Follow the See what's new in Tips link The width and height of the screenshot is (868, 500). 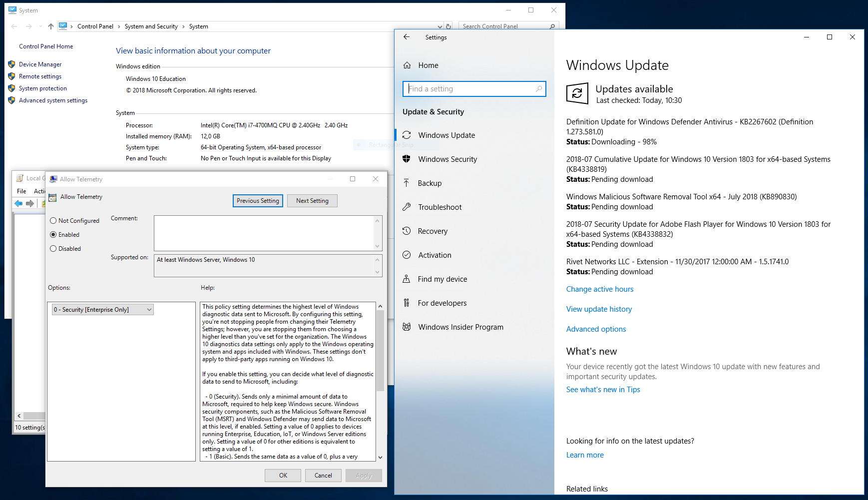(603, 390)
